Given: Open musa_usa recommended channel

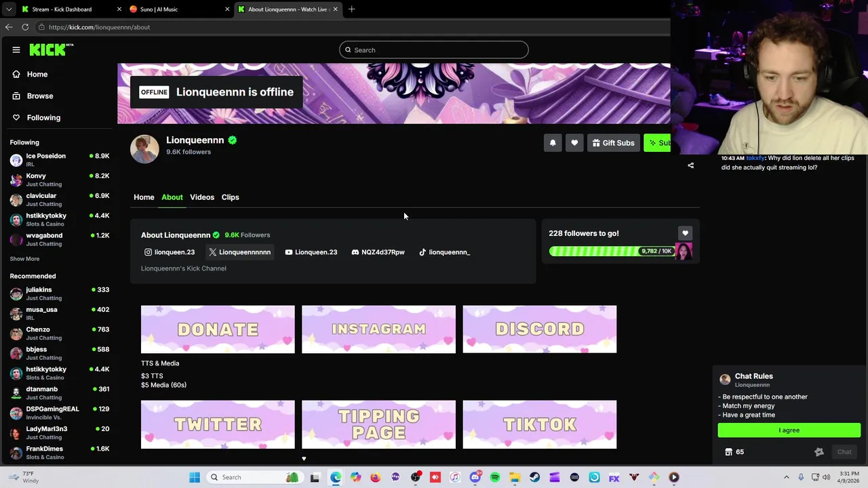Looking at the screenshot, I should click(60, 313).
